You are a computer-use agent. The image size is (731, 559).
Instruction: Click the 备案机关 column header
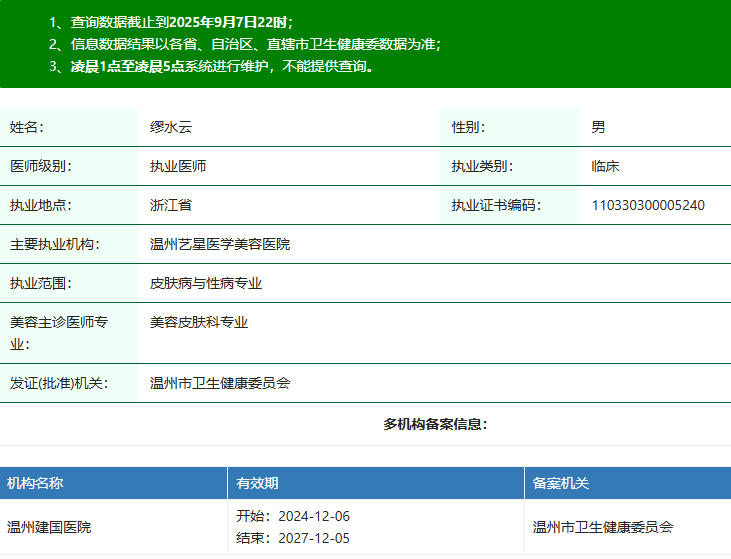point(561,483)
